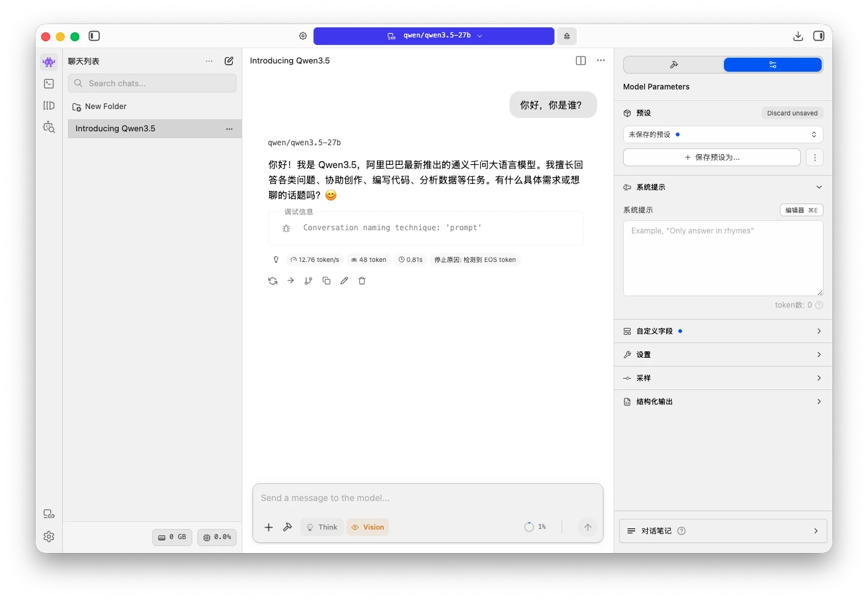This screenshot has width=868, height=600.
Task: Edit the assistant's reply with pencil icon
Action: [344, 280]
